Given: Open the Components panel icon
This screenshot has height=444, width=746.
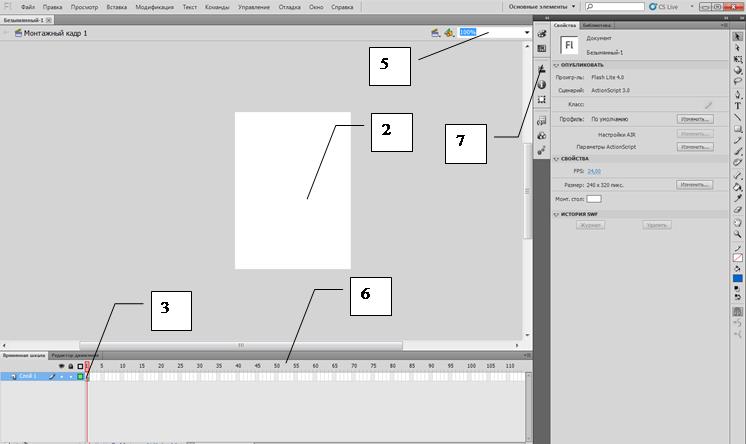Looking at the screenshot, I should pyautogui.click(x=541, y=136).
